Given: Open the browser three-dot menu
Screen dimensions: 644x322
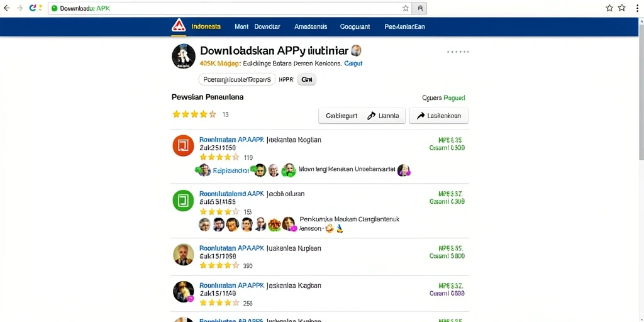Looking at the screenshot, I should (637, 8).
